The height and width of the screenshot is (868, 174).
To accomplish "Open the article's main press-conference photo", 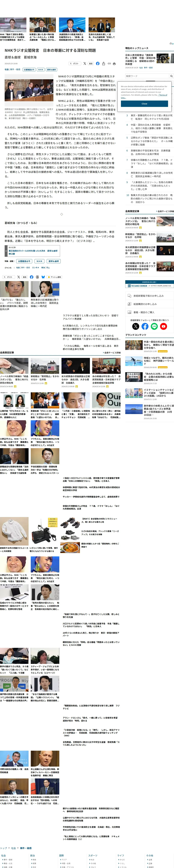I will tap(29, 90).
